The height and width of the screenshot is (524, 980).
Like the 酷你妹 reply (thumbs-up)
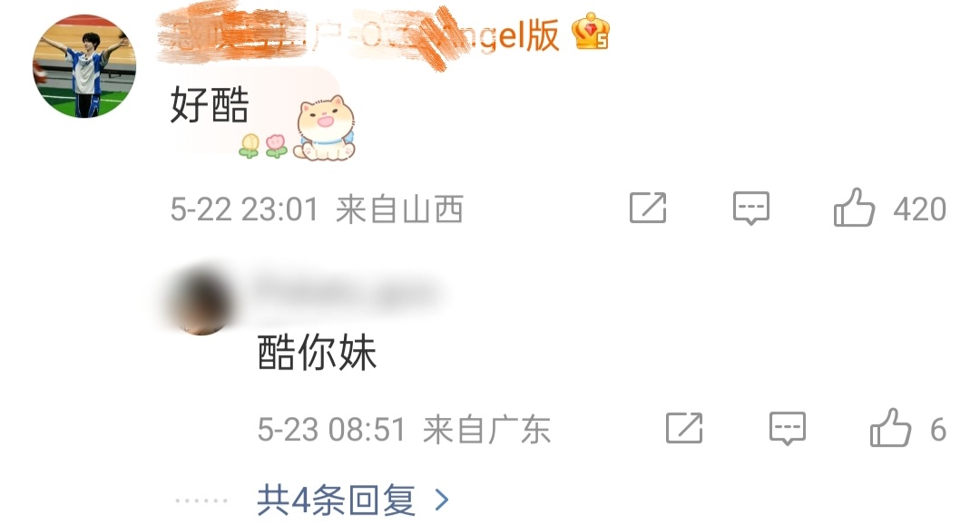click(x=890, y=428)
